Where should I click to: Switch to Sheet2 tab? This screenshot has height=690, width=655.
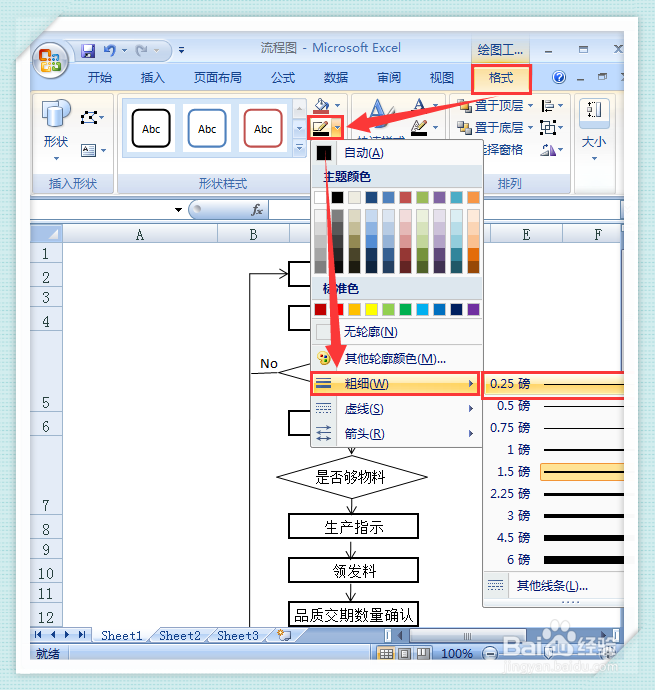[x=180, y=635]
